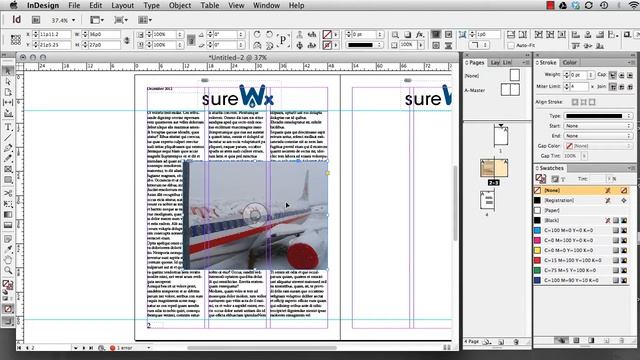Select the Eyedropper tool
Screen dimensions: 640x360
point(8,249)
